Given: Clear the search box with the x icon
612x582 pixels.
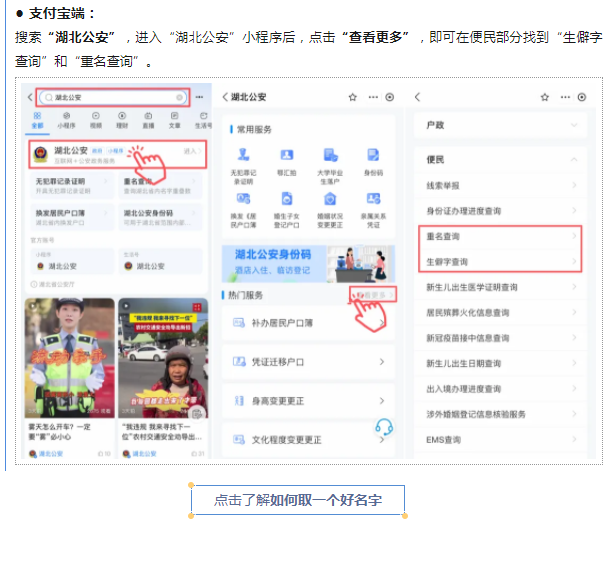Looking at the screenshot, I should click(179, 97).
